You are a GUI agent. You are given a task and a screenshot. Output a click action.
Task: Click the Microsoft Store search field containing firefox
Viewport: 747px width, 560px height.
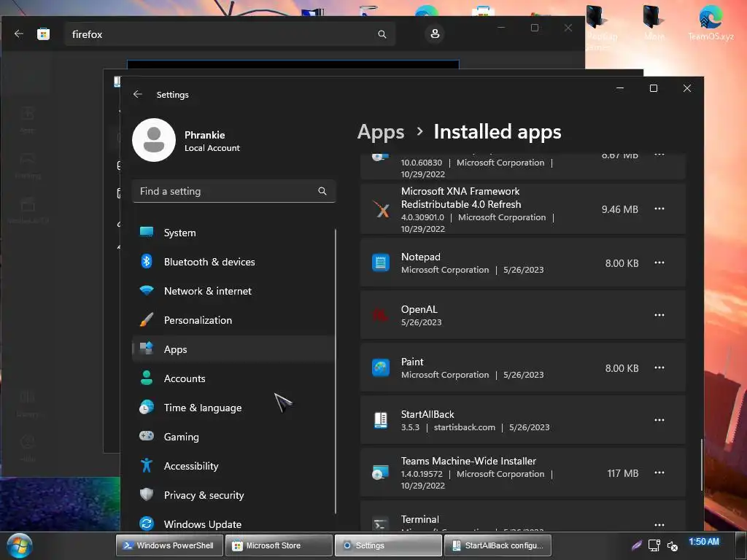pos(230,34)
